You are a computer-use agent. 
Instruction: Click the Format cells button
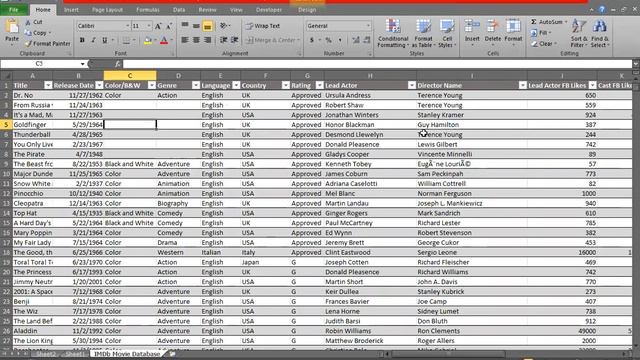point(513,32)
